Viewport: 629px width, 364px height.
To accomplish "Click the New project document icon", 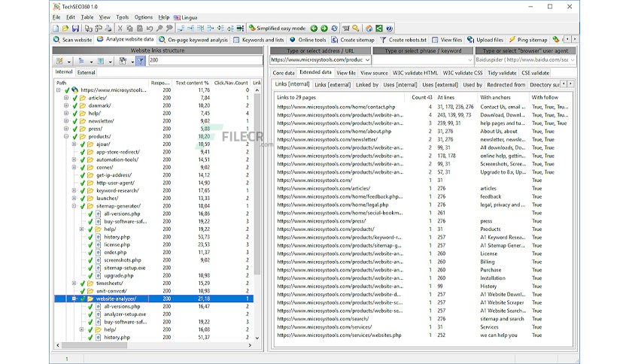I will tap(56, 29).
